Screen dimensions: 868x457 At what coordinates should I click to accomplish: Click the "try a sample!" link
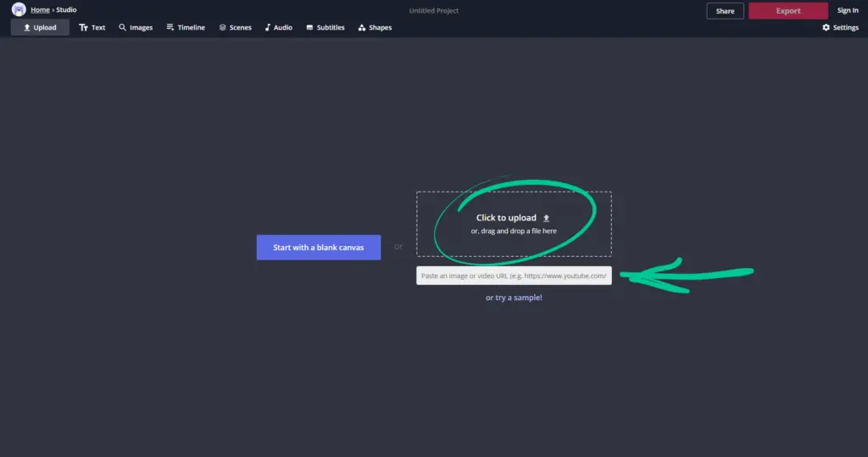(x=518, y=298)
